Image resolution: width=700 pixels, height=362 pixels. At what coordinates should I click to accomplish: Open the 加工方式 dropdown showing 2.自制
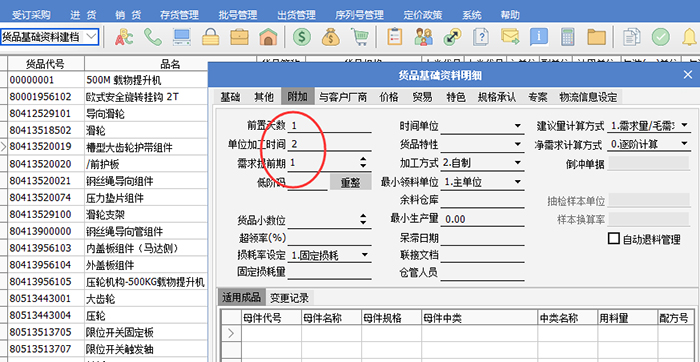click(x=517, y=163)
